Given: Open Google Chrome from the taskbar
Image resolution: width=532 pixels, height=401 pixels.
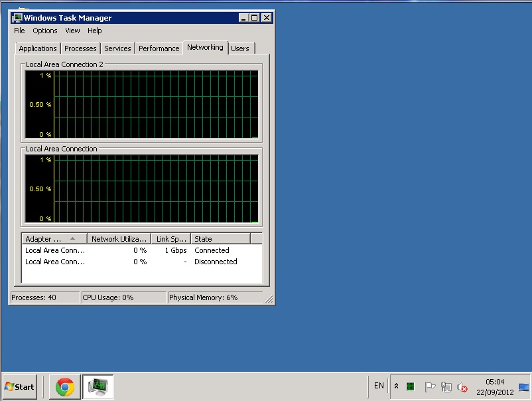Looking at the screenshot, I should coord(64,386).
